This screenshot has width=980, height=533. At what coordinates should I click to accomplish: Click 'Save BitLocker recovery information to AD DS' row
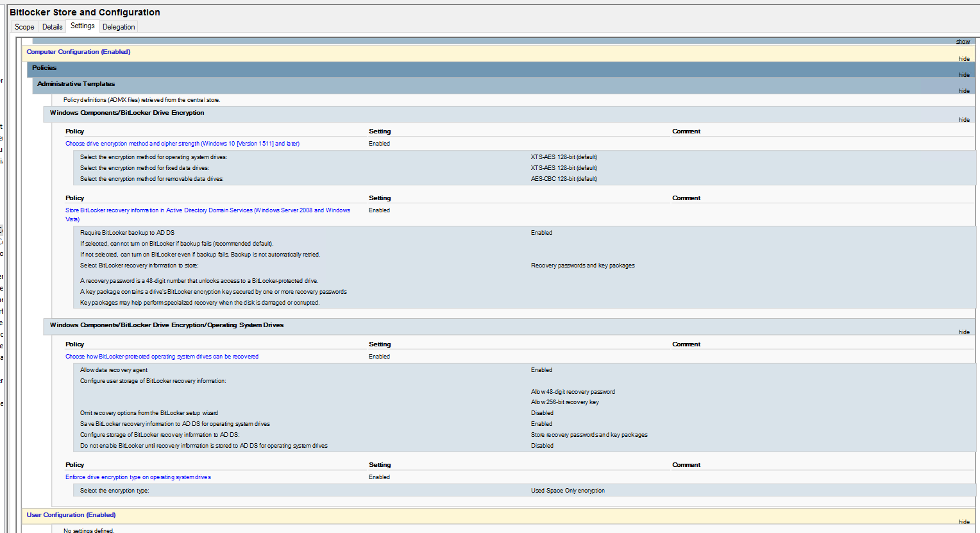[525, 424]
